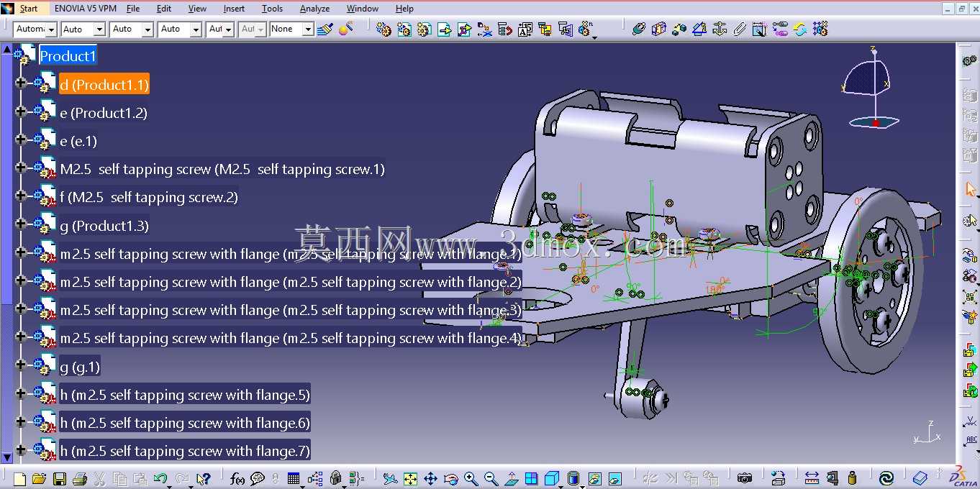Click the tree scrollbar up arrow
Image resolution: width=980 pixels, height=489 pixels.
point(7,49)
